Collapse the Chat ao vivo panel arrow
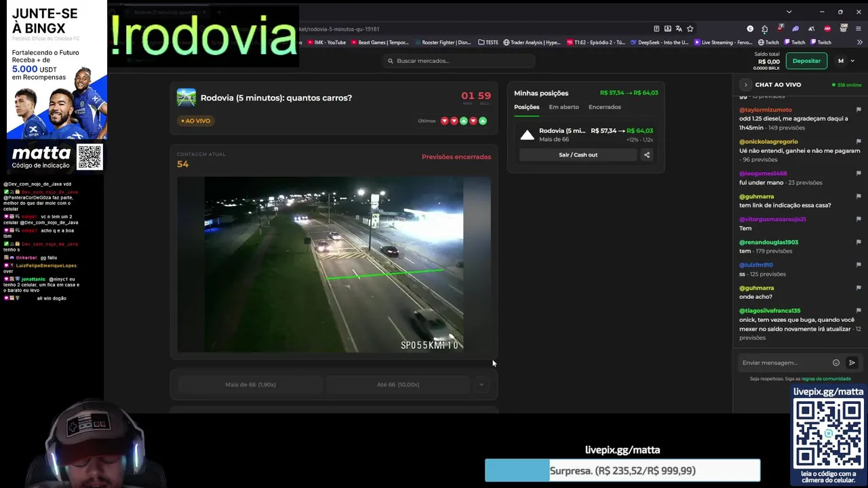Image resolution: width=868 pixels, height=488 pixels. pos(745,85)
